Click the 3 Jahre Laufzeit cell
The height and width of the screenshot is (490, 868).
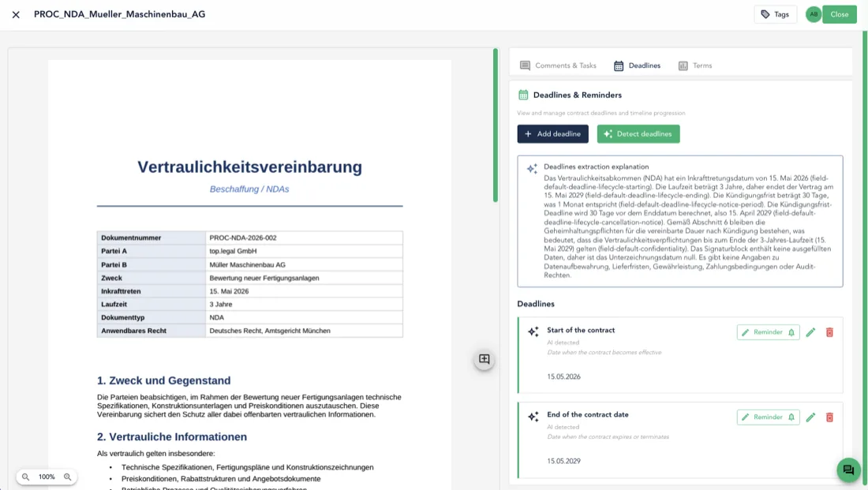tap(304, 304)
